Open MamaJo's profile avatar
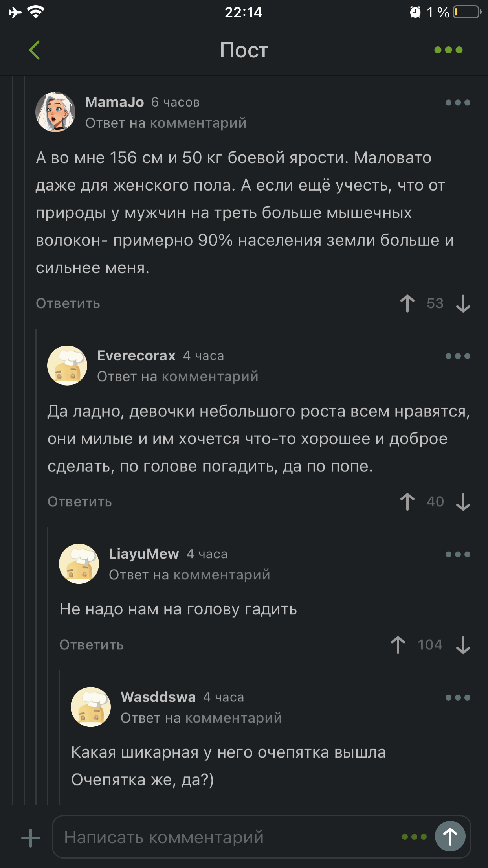This screenshot has height=868, width=488. 55,112
